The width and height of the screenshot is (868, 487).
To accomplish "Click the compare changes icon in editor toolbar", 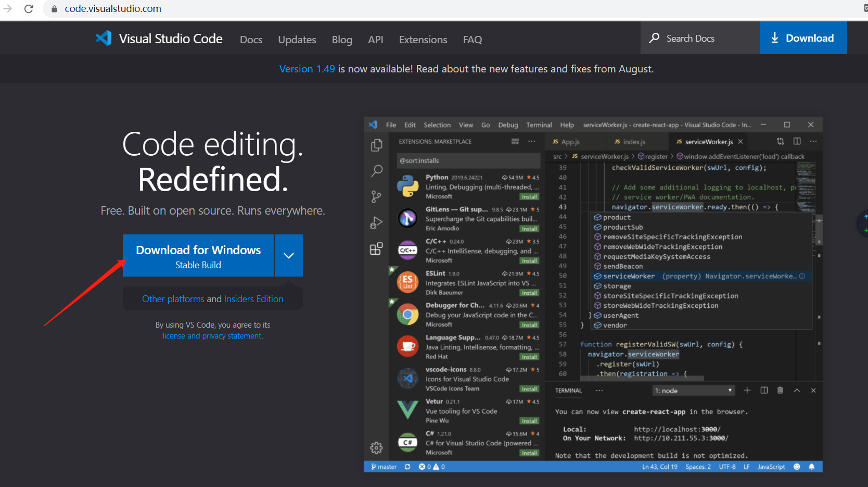I will click(780, 141).
